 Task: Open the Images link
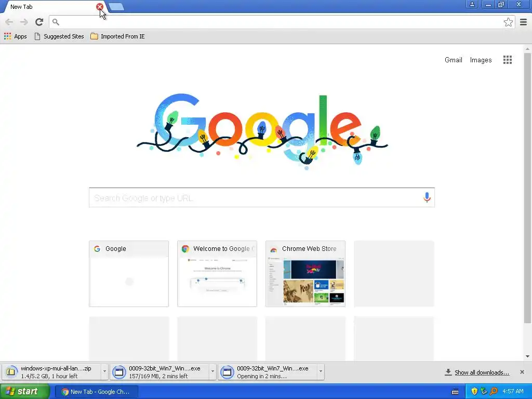pyautogui.click(x=481, y=60)
